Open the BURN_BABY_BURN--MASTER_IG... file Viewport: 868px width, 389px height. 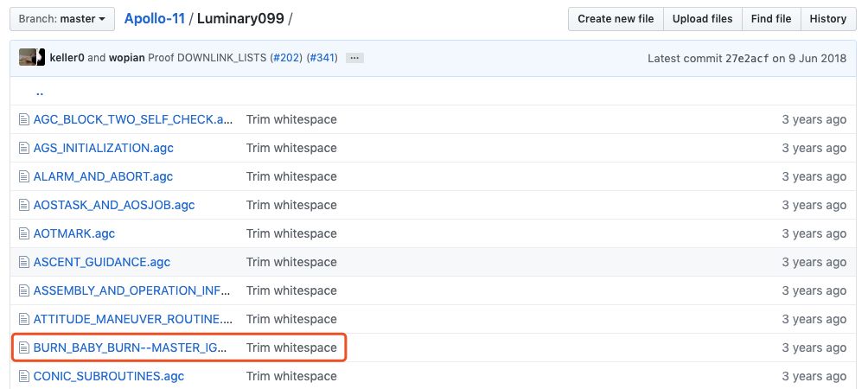tap(131, 348)
